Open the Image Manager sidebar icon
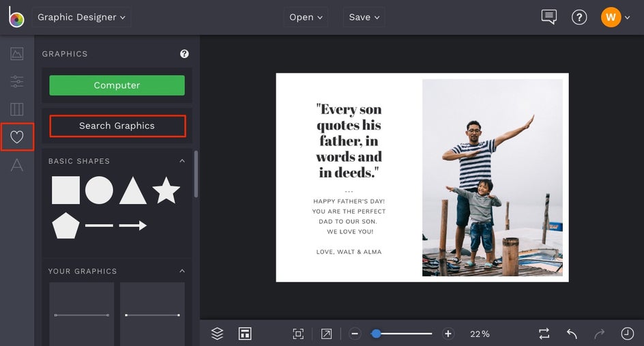Screen dimensions: 644x346 tap(17, 54)
